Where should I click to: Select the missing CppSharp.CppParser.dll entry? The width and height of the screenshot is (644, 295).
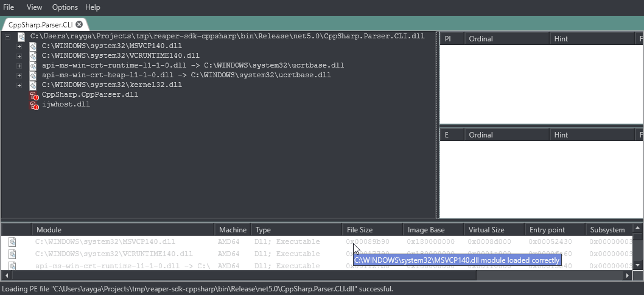pos(90,95)
